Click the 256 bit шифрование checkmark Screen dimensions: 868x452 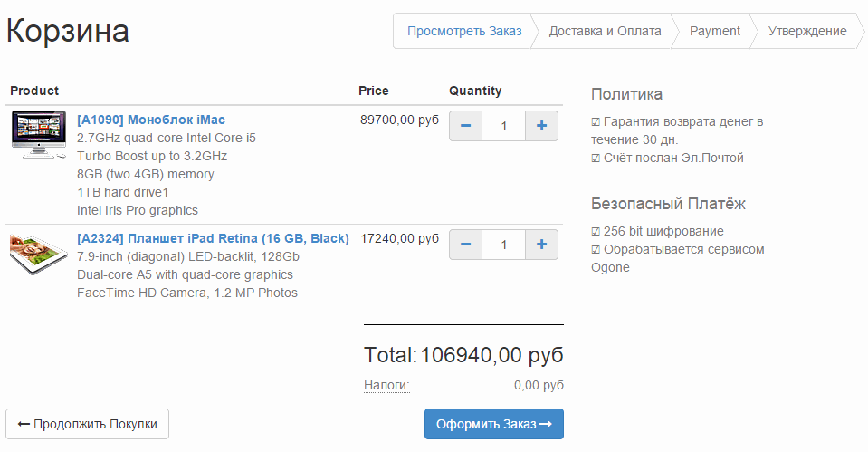(x=596, y=232)
